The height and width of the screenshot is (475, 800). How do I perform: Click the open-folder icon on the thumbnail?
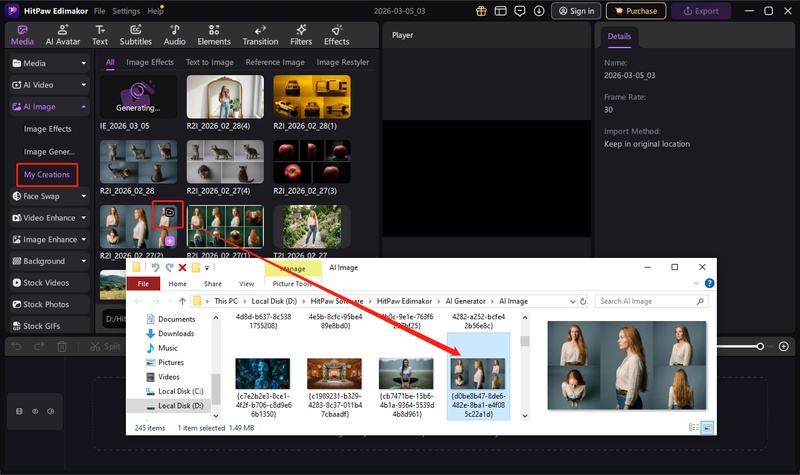(169, 212)
